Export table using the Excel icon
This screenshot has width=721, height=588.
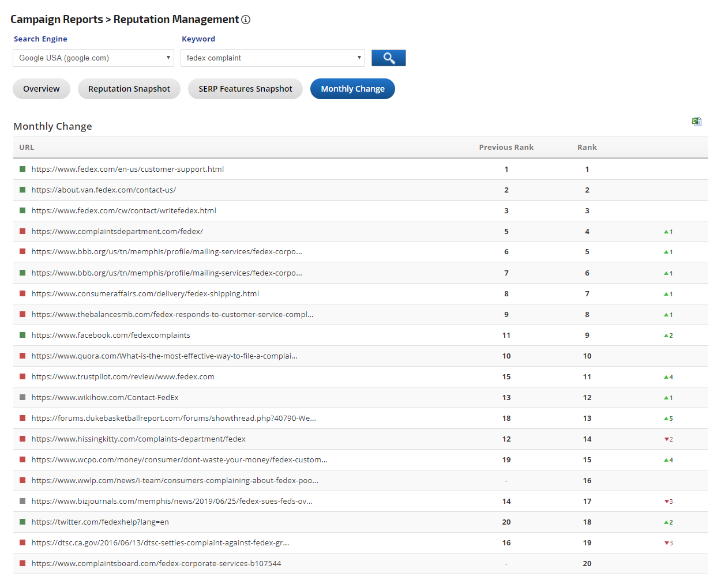point(696,122)
